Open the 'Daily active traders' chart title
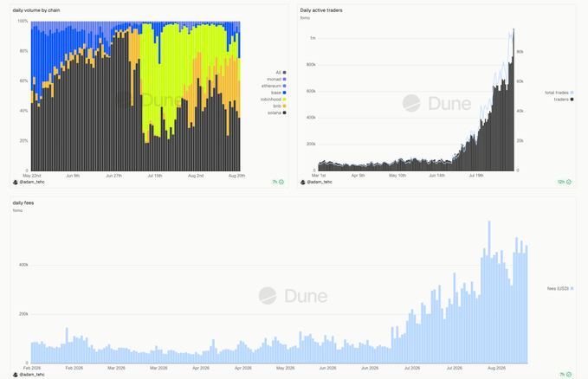The image size is (588, 379). [321, 10]
